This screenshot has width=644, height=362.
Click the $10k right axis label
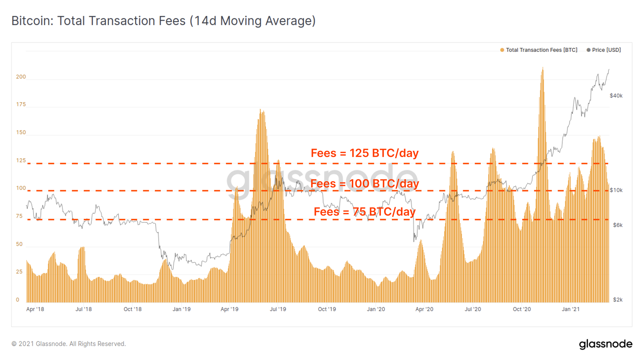point(616,190)
